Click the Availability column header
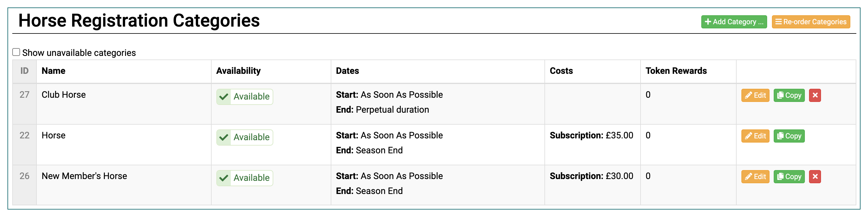Viewport: 868px width, 217px height. [x=238, y=71]
